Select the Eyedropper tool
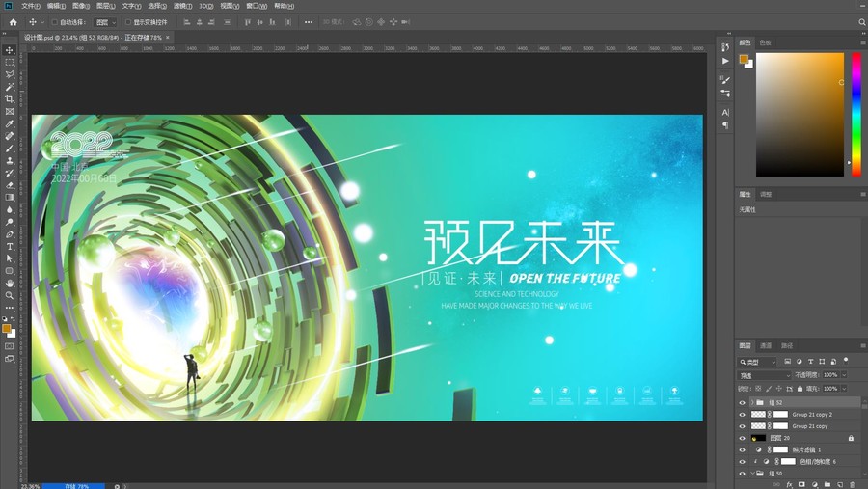The width and height of the screenshot is (868, 489). [x=10, y=124]
